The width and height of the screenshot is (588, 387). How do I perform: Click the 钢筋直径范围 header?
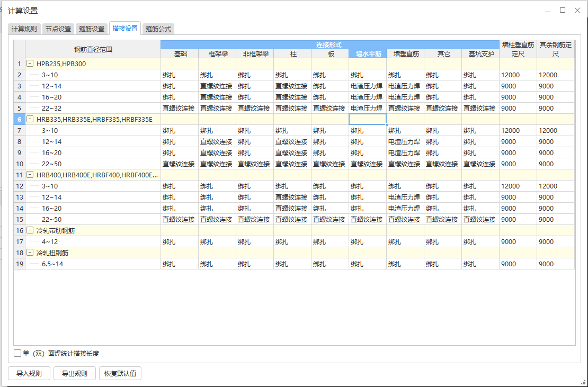[x=93, y=49]
